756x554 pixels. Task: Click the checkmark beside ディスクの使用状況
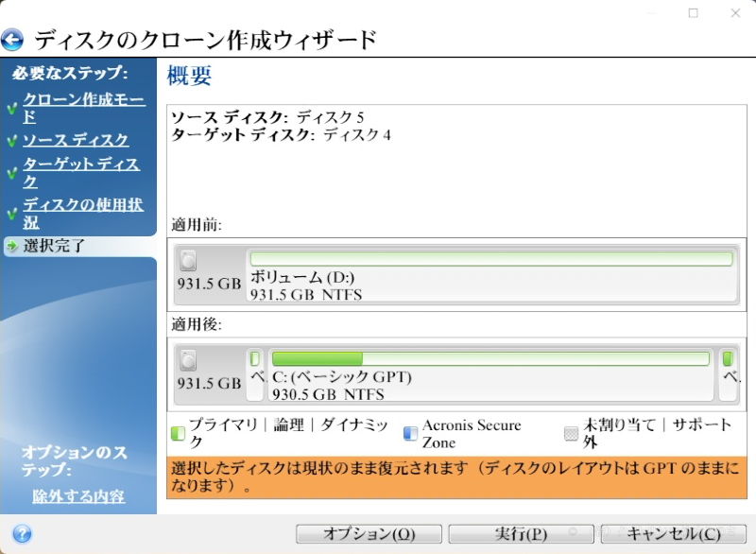point(12,213)
